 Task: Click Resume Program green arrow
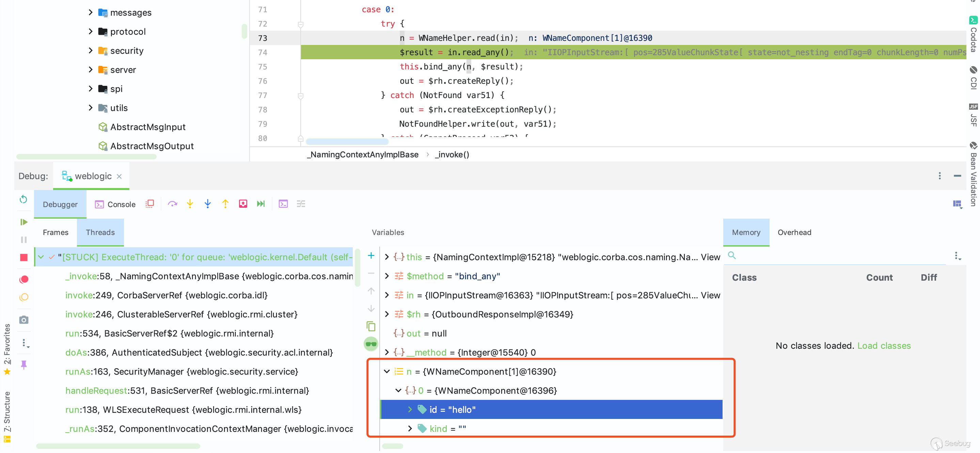tap(23, 222)
